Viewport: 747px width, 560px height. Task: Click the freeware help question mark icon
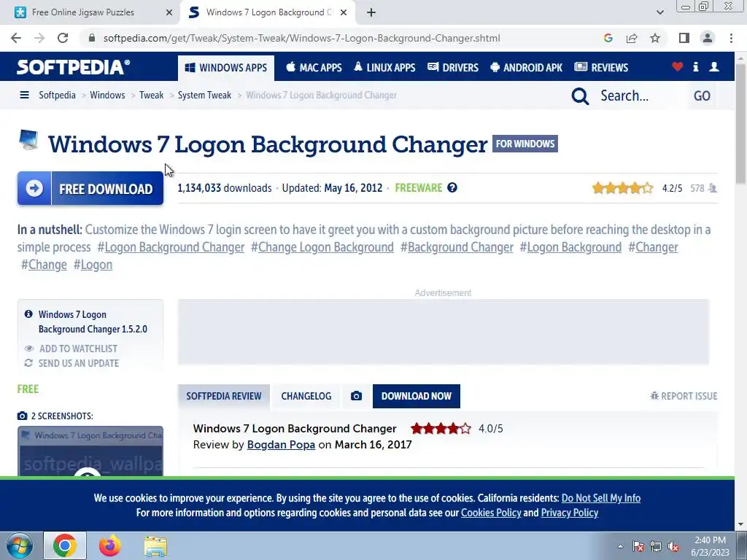tap(452, 187)
